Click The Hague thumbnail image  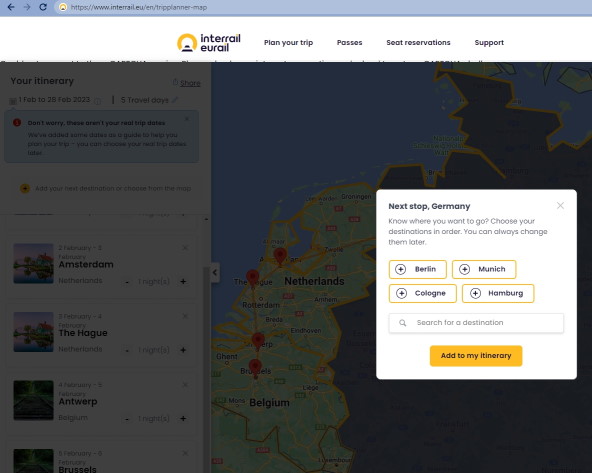34,332
